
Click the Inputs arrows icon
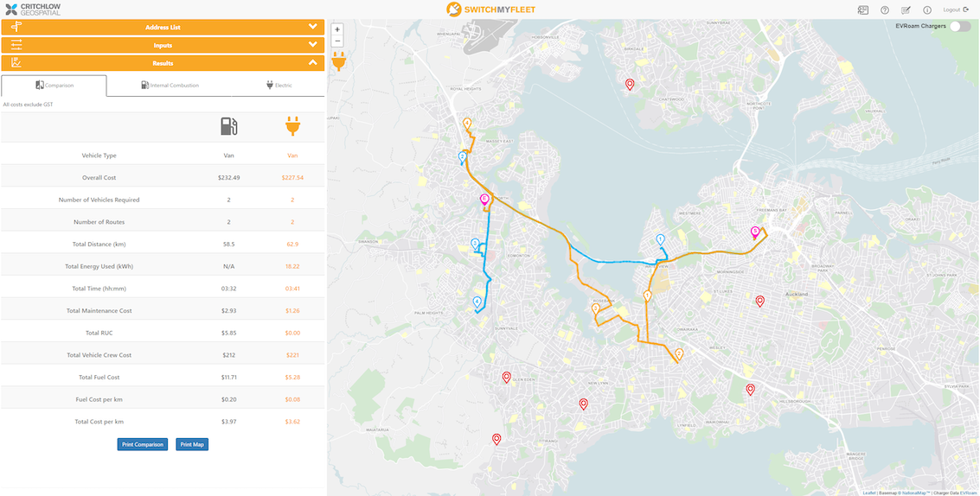click(17, 45)
